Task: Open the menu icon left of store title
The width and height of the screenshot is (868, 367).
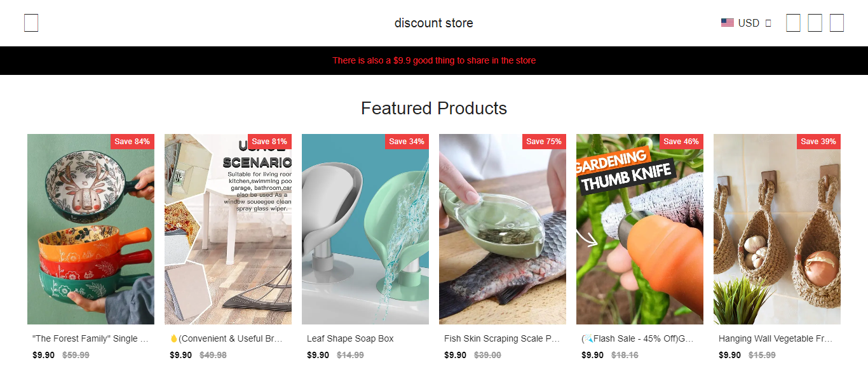Action: (31, 23)
